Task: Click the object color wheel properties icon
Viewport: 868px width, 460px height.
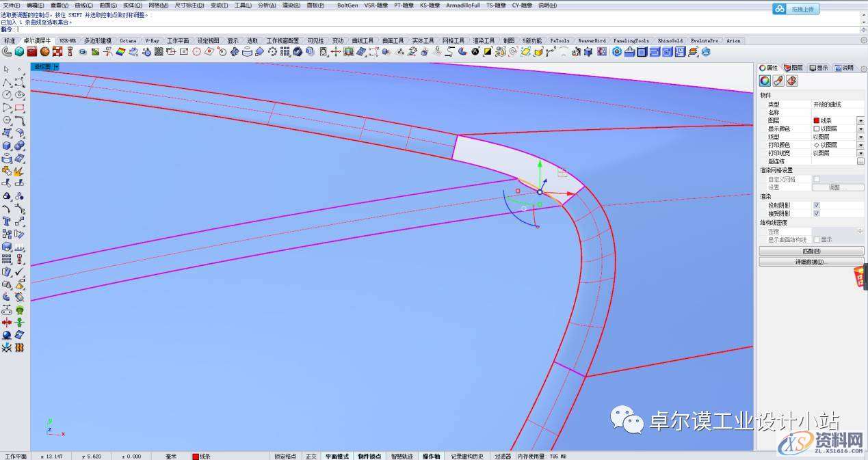Action: 765,81
